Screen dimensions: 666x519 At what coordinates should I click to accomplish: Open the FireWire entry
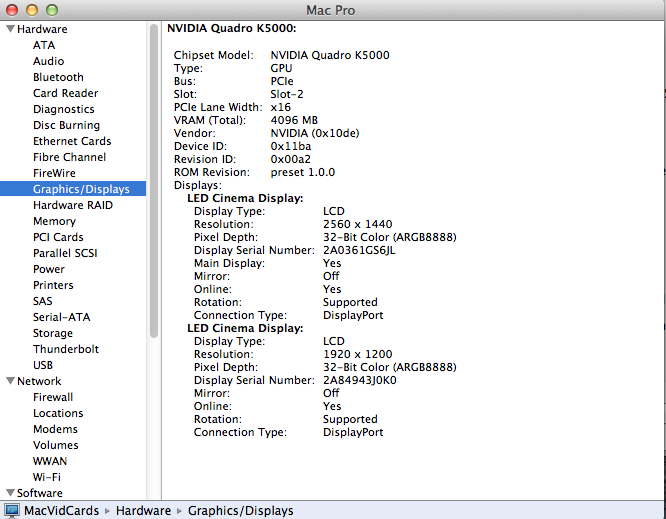tap(54, 173)
